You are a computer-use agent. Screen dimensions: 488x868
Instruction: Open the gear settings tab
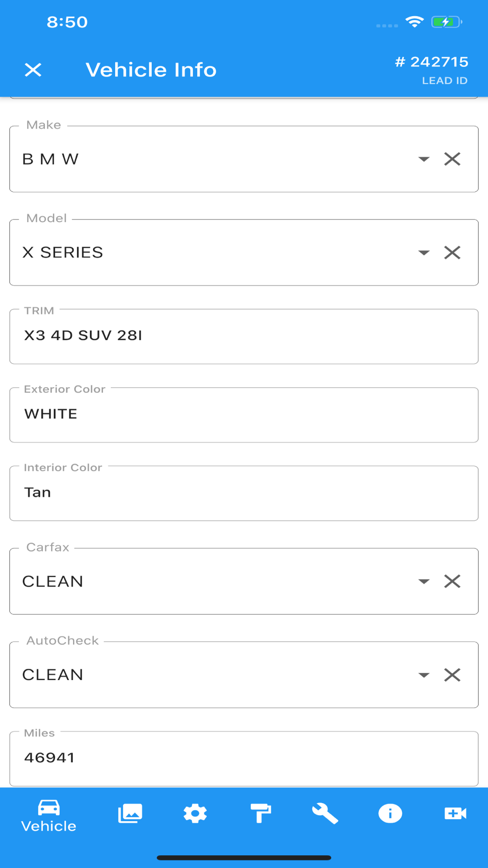coord(195,814)
